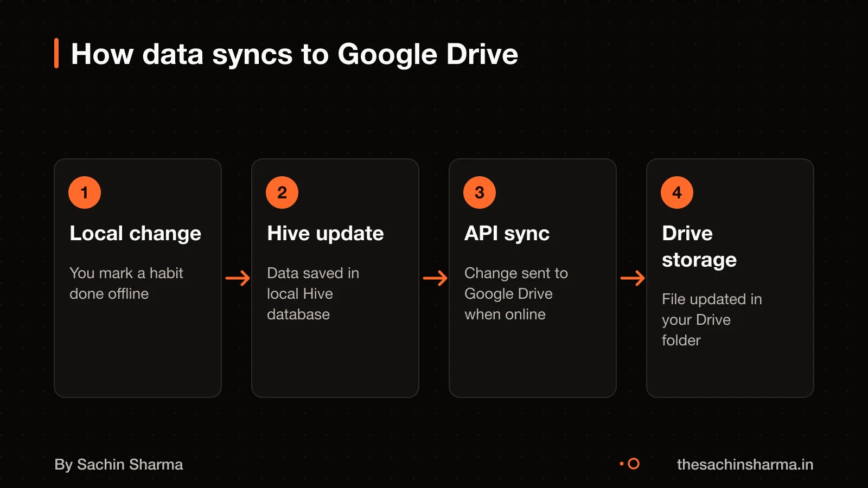Select the 'Drive storage' heading
868x488 pixels.
tap(699, 247)
